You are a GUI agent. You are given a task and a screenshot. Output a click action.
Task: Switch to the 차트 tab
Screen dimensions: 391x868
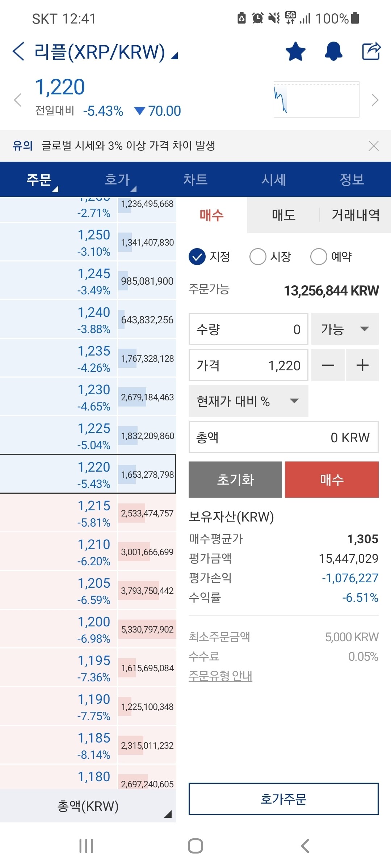point(195,180)
